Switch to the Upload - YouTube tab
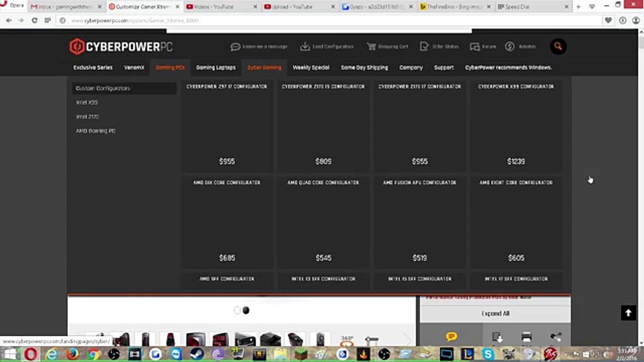 pos(299,7)
